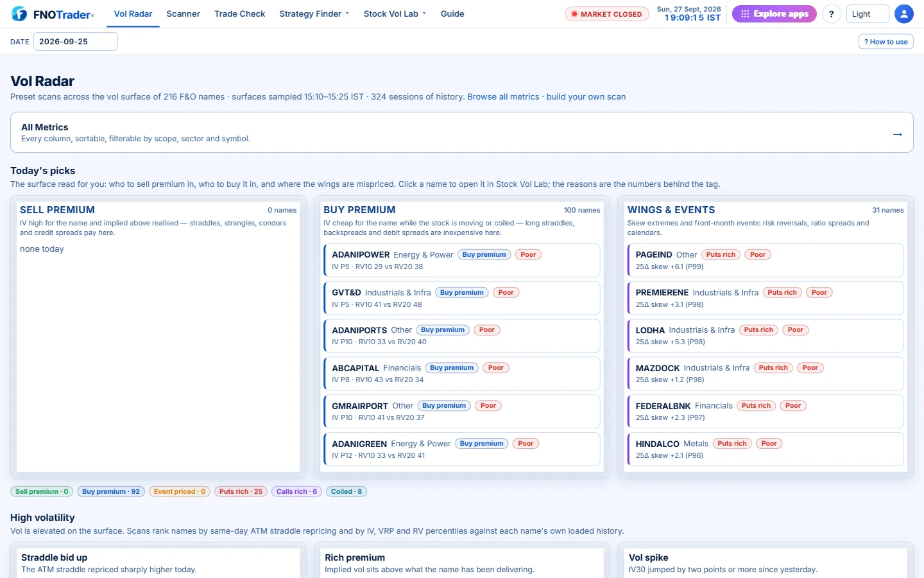Follow the build your own scan link
924x578 pixels.
tap(586, 97)
